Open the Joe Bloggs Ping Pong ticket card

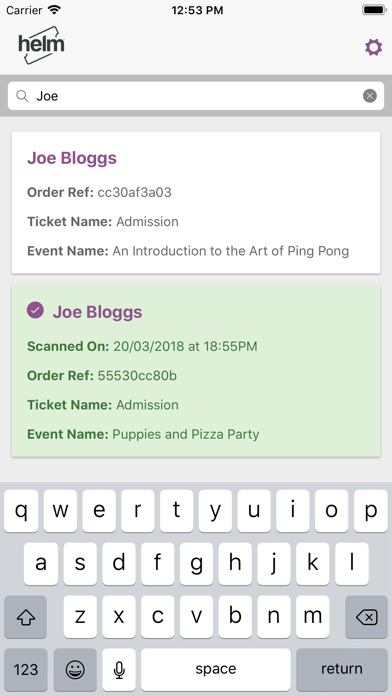click(x=196, y=202)
